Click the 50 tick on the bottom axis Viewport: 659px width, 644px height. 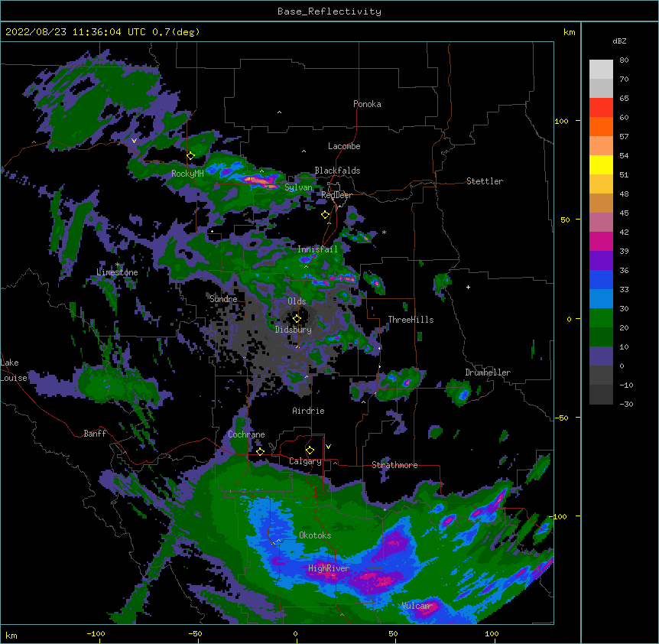click(x=393, y=633)
